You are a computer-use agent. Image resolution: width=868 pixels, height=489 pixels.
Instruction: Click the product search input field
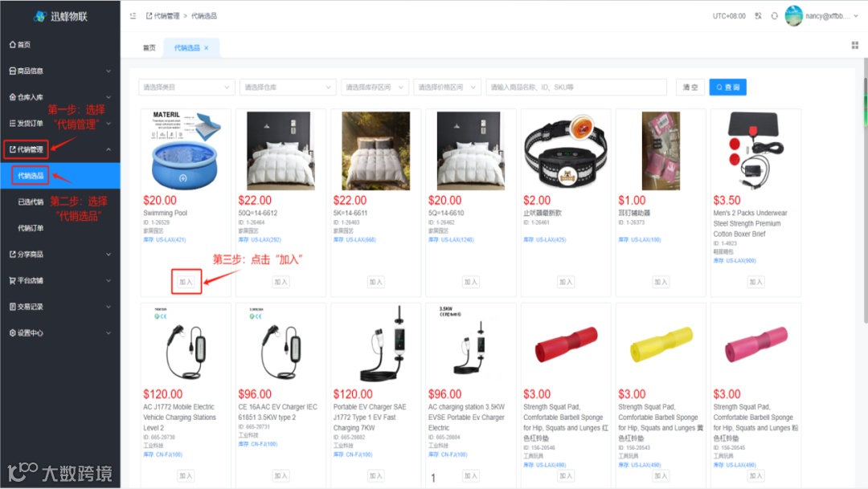click(x=576, y=87)
